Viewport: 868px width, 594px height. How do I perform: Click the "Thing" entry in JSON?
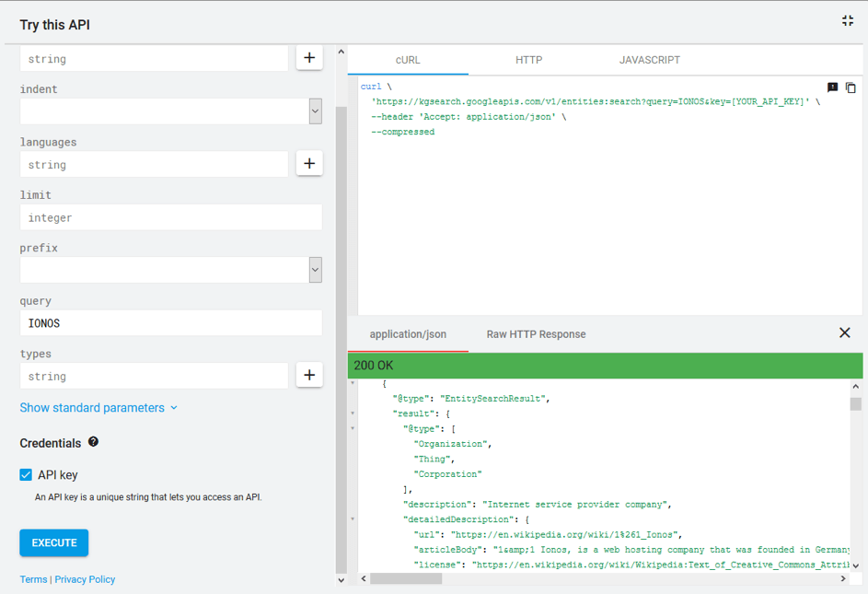click(x=433, y=459)
